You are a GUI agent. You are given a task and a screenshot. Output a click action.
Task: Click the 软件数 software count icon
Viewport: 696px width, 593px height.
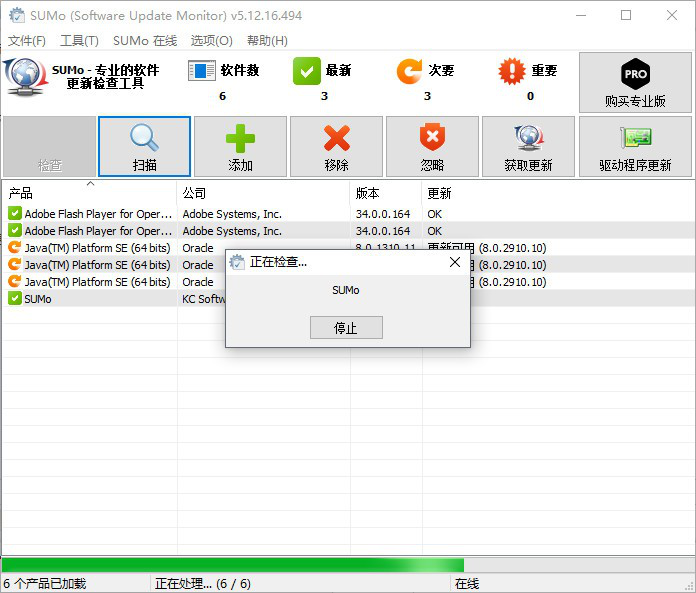tap(202, 71)
